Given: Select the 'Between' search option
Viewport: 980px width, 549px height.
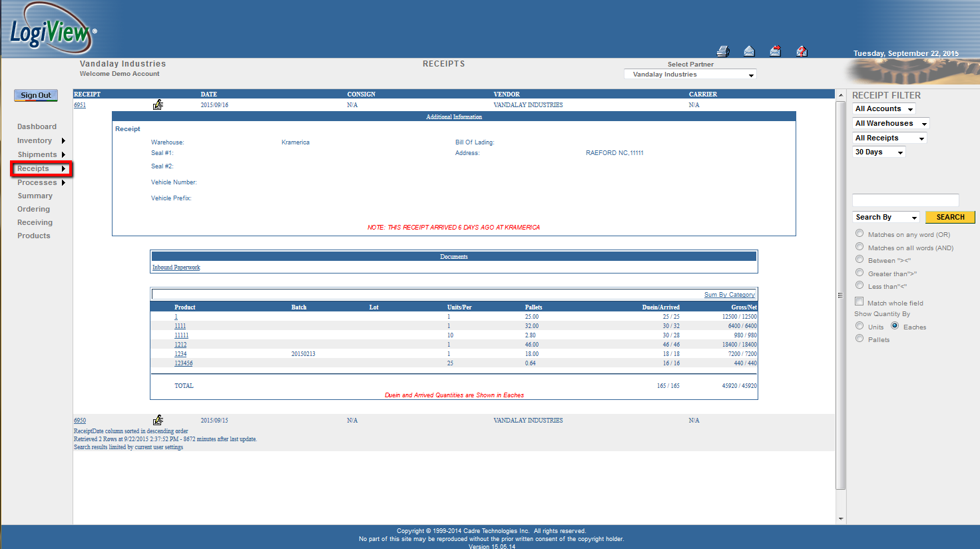Looking at the screenshot, I should [x=859, y=260].
